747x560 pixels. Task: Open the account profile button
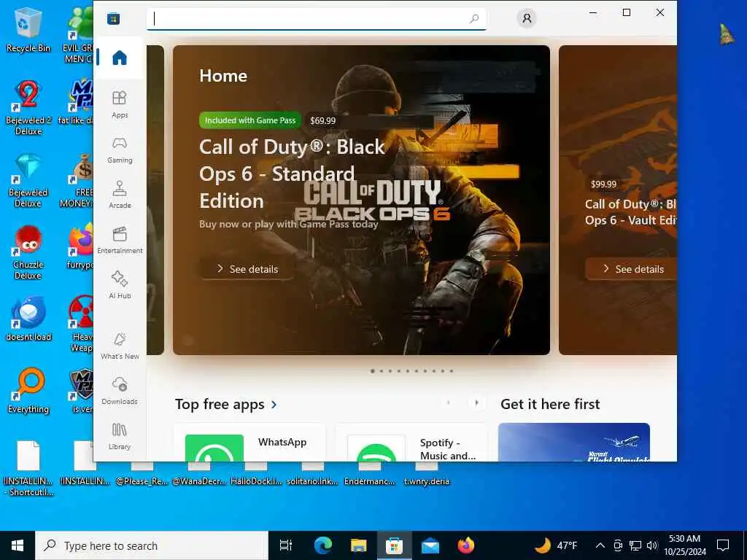pyautogui.click(x=527, y=18)
